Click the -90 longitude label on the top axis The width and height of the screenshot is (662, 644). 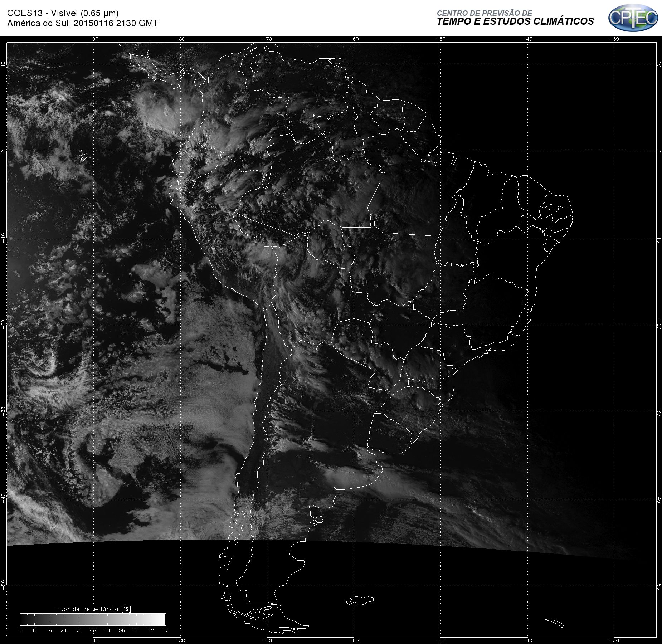point(93,39)
